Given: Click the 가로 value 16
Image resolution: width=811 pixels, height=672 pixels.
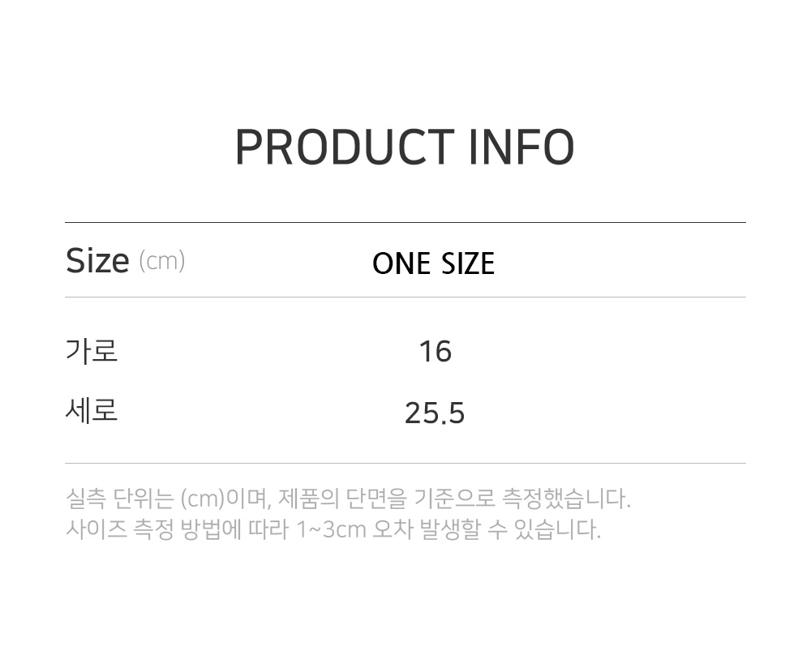Looking at the screenshot, I should tap(435, 352).
